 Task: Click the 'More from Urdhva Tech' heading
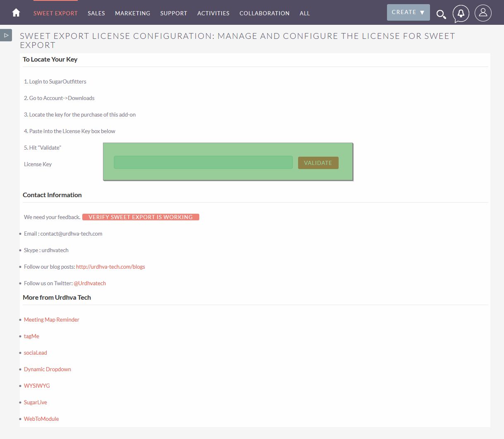[57, 297]
